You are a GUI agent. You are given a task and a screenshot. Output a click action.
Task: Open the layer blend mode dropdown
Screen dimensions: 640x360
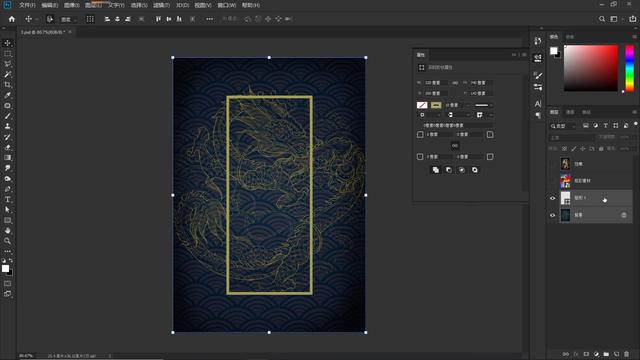pos(571,138)
